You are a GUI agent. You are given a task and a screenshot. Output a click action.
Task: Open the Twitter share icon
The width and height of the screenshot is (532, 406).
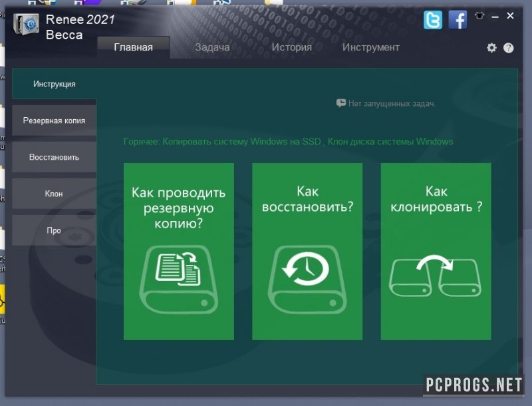click(433, 20)
